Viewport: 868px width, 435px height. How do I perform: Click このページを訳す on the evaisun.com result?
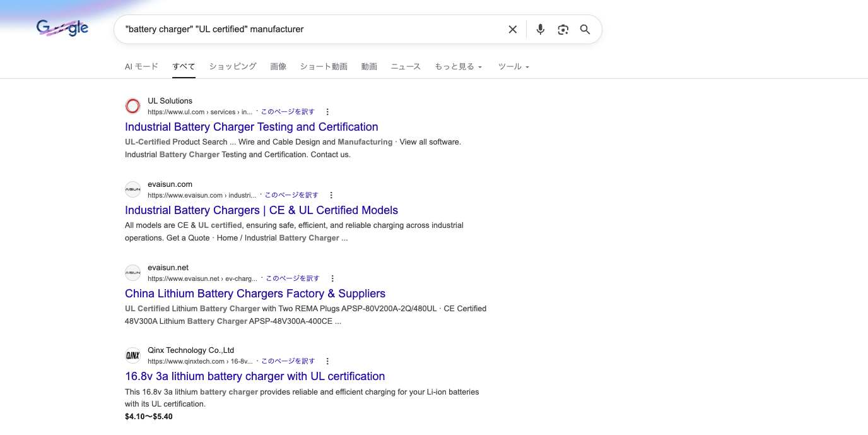coord(291,194)
